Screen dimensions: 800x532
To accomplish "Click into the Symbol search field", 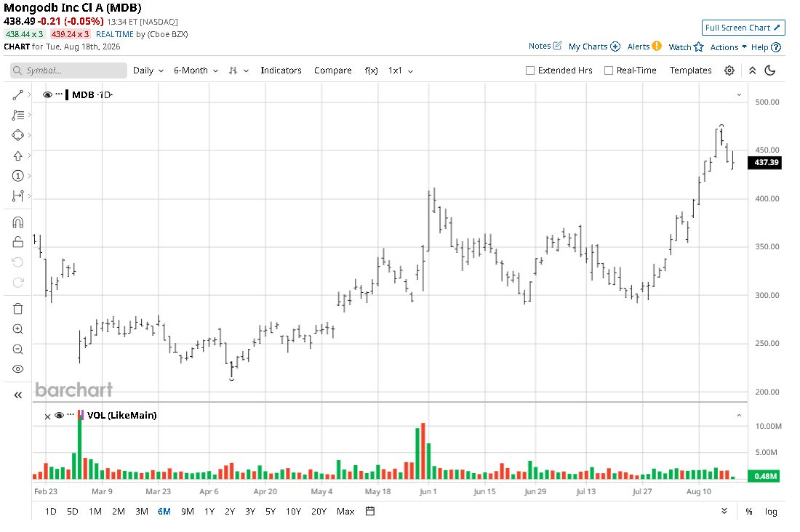I will coord(68,70).
